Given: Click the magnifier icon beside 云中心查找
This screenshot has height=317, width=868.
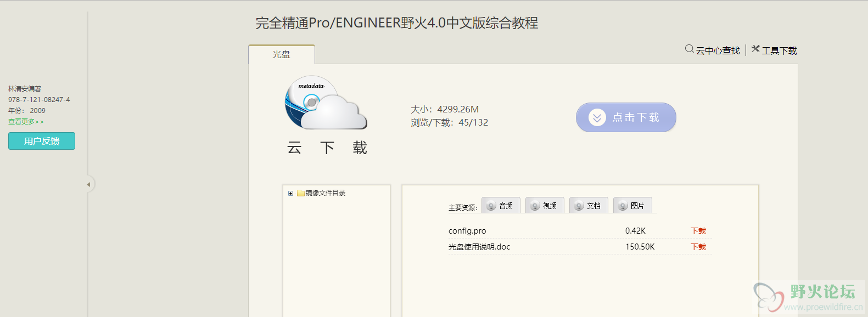Looking at the screenshot, I should point(690,49).
